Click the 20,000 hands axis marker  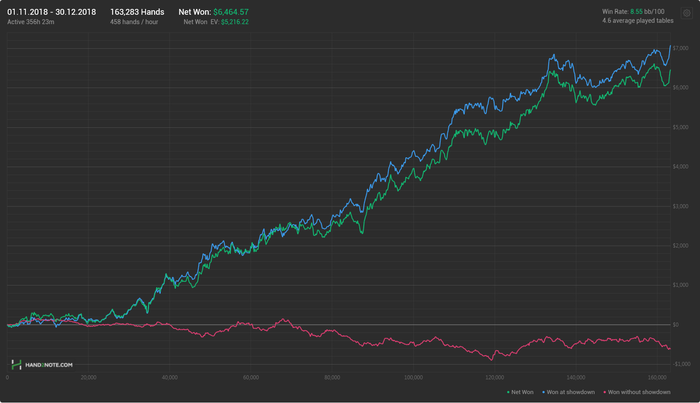point(88,378)
